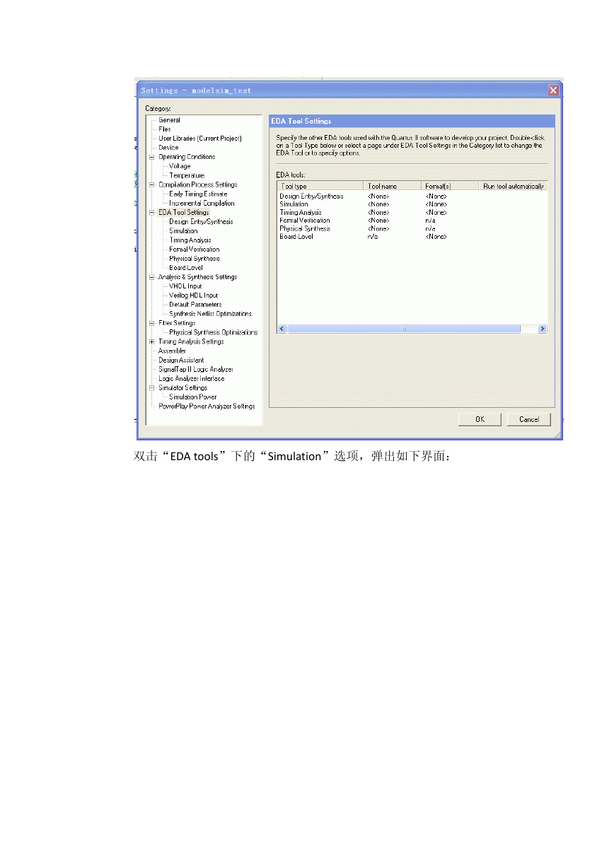Viewport: 614px width, 868px height.
Task: Collapse the Fitter Settings tree node
Action: (x=151, y=323)
